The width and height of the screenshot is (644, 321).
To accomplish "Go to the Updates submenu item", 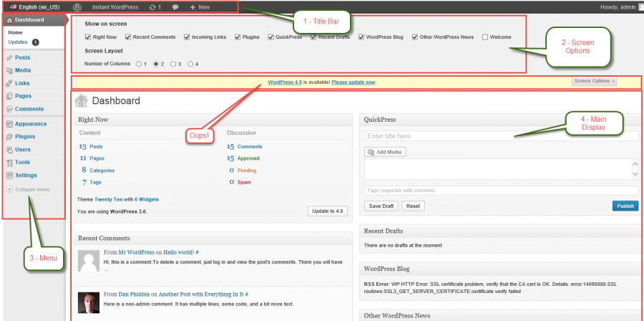I will click(18, 42).
